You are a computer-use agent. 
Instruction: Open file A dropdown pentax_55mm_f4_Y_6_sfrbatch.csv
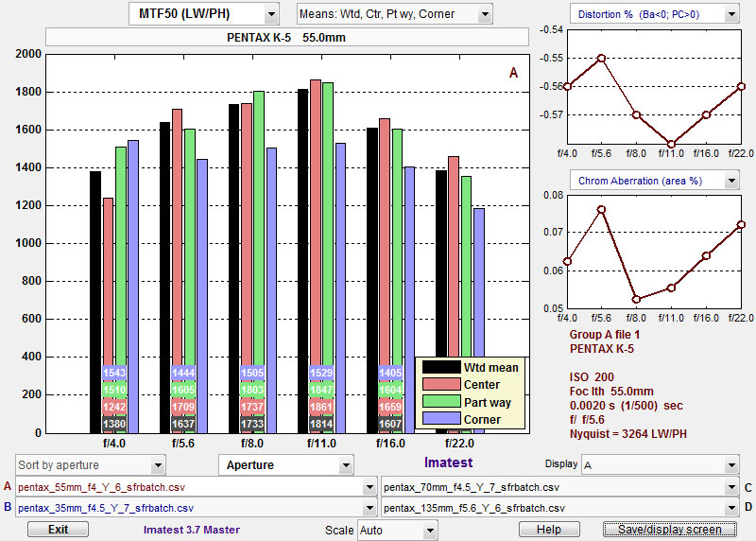click(x=196, y=487)
